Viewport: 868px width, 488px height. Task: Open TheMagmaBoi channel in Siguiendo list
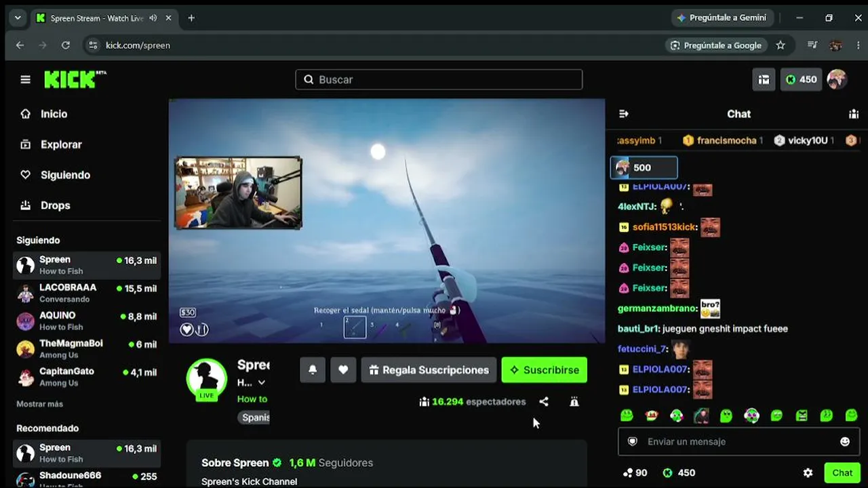pyautogui.click(x=86, y=348)
